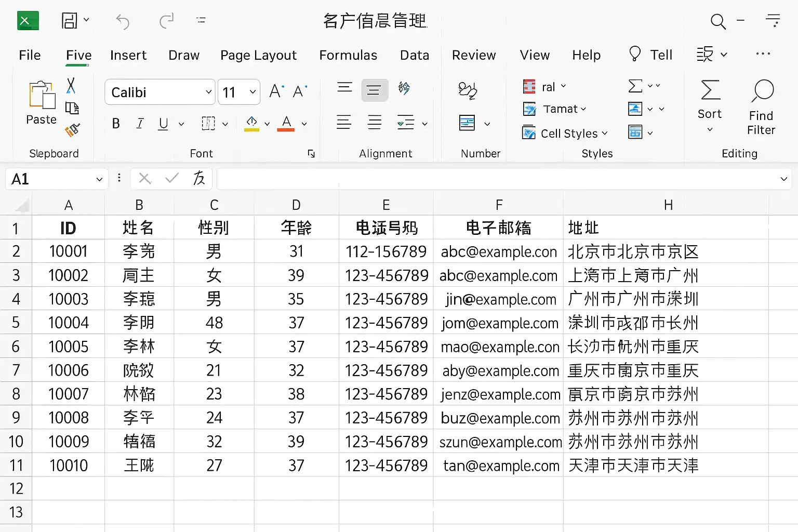The height and width of the screenshot is (532, 798).
Task: Expand the font size 11 dropdown
Action: coord(252,92)
